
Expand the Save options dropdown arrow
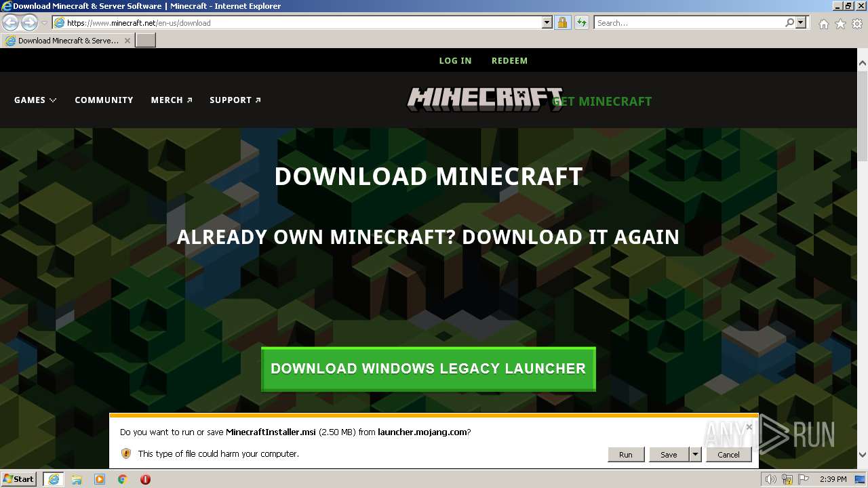coord(695,454)
